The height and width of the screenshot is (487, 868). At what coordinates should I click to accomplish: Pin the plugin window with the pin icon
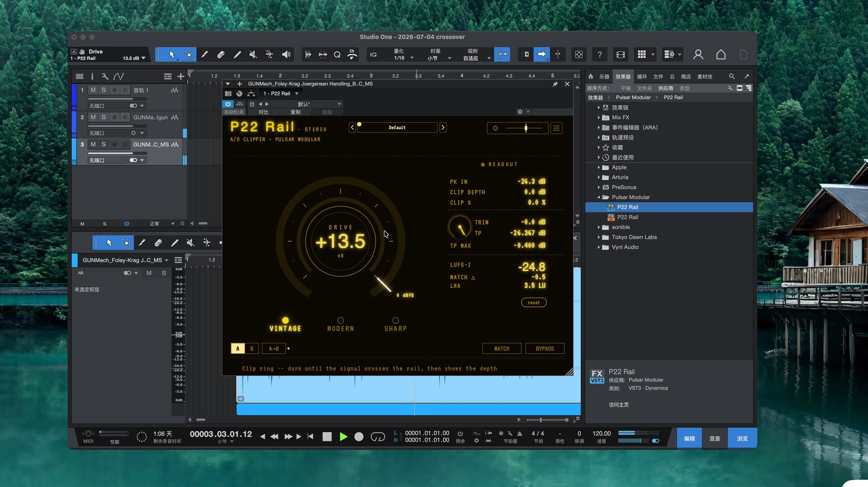(x=555, y=84)
